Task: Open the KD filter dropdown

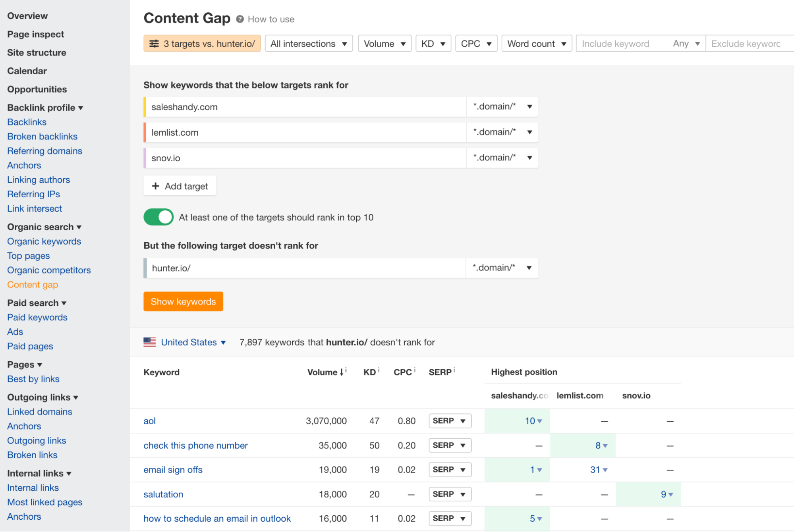Action: (433, 44)
